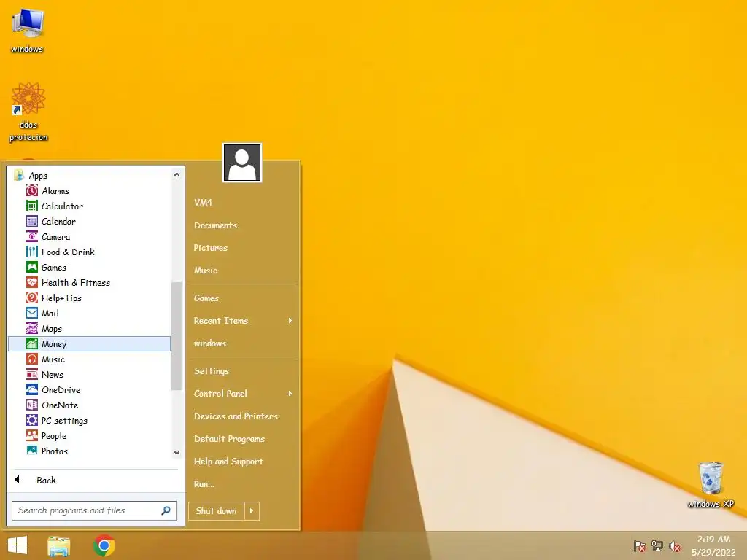Viewport: 747px width, 560px height.
Task: Open the taskbar clock and date
Action: pyautogui.click(x=713, y=545)
